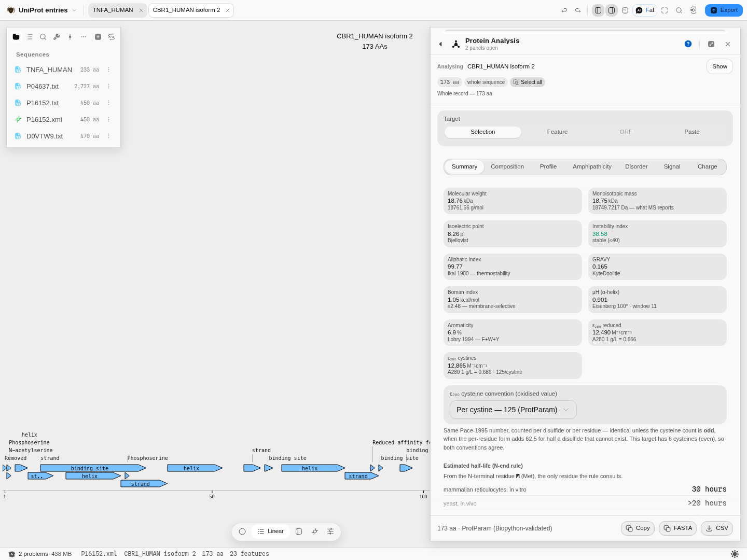Select the Linear view mode
The image size is (747, 560).
point(270,531)
